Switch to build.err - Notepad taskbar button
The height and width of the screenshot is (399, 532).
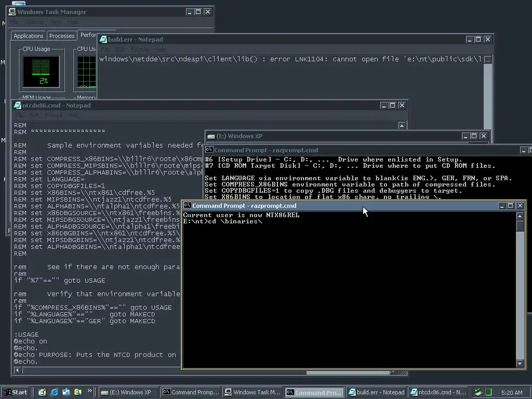pyautogui.click(x=377, y=392)
